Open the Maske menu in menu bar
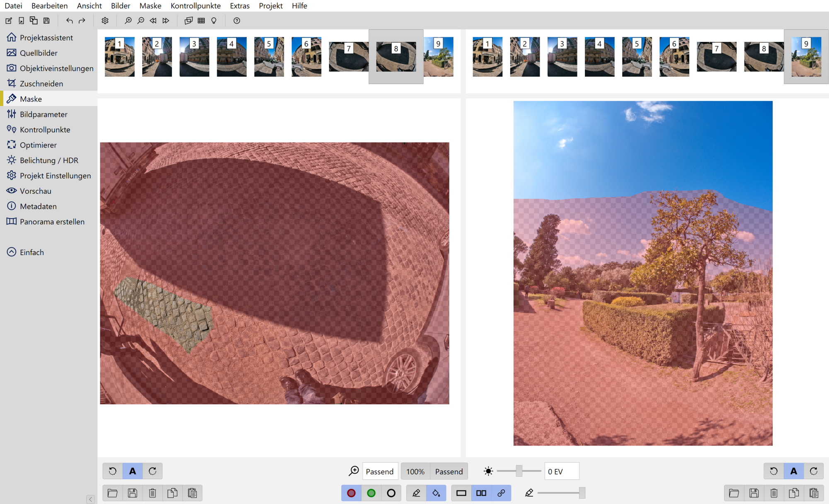The height and width of the screenshot is (504, 829). pyautogui.click(x=150, y=6)
